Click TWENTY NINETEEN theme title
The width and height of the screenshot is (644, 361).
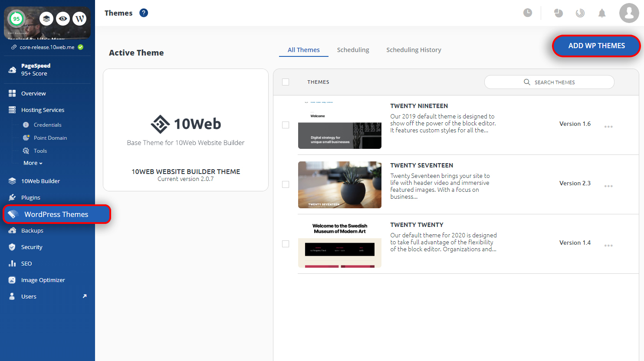pyautogui.click(x=419, y=106)
